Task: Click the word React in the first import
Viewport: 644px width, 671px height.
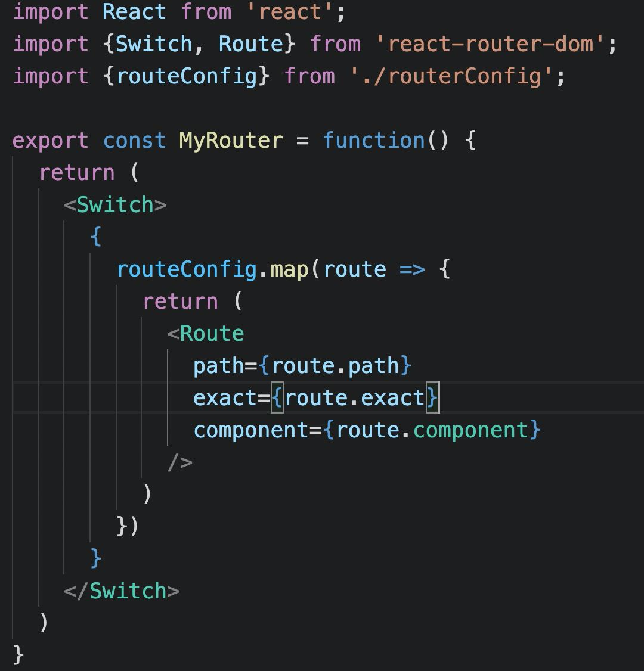Action: [134, 12]
